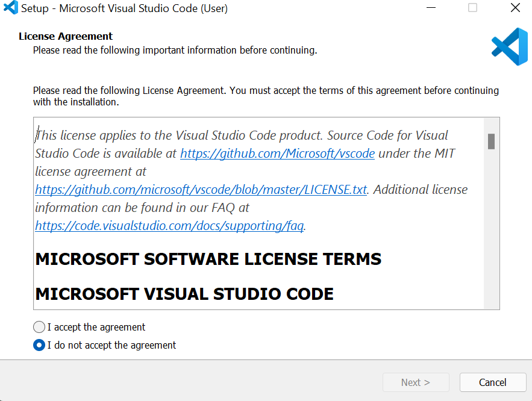Screen dimensions: 532x401
Task: Click the VS Code icon in title bar
Action: [10, 7]
